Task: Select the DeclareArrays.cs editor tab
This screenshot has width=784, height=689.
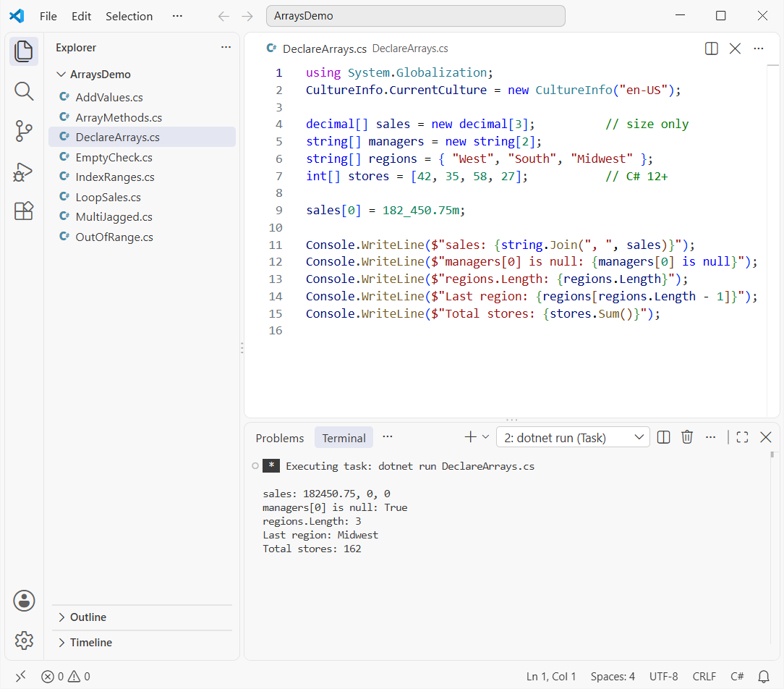Action: coord(325,49)
